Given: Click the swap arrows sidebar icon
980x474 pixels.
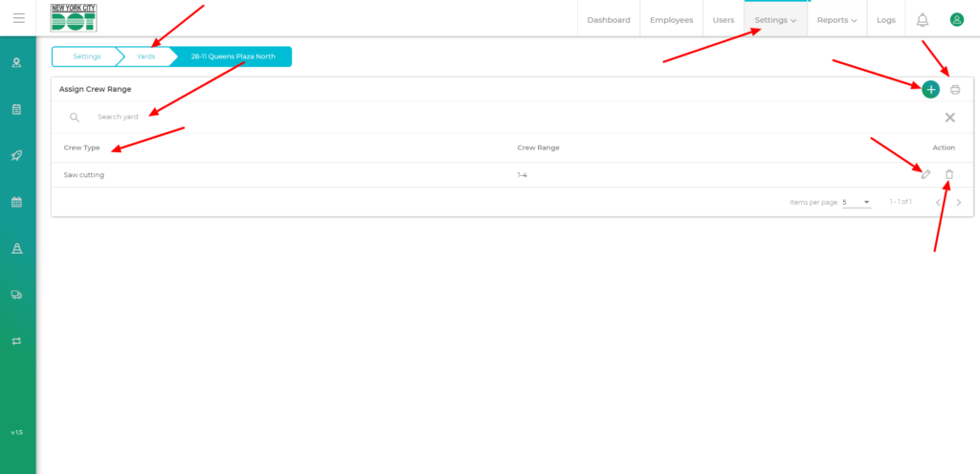Looking at the screenshot, I should pyautogui.click(x=16, y=340).
